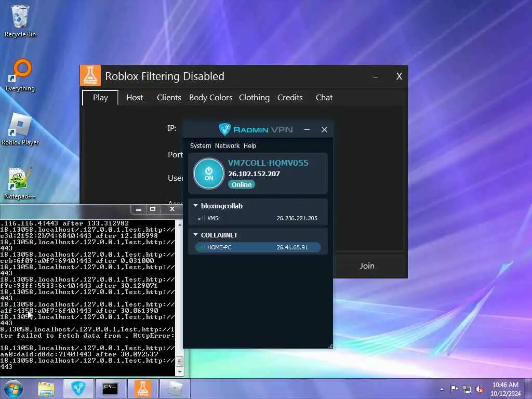Switch to the Host tab

pyautogui.click(x=135, y=98)
